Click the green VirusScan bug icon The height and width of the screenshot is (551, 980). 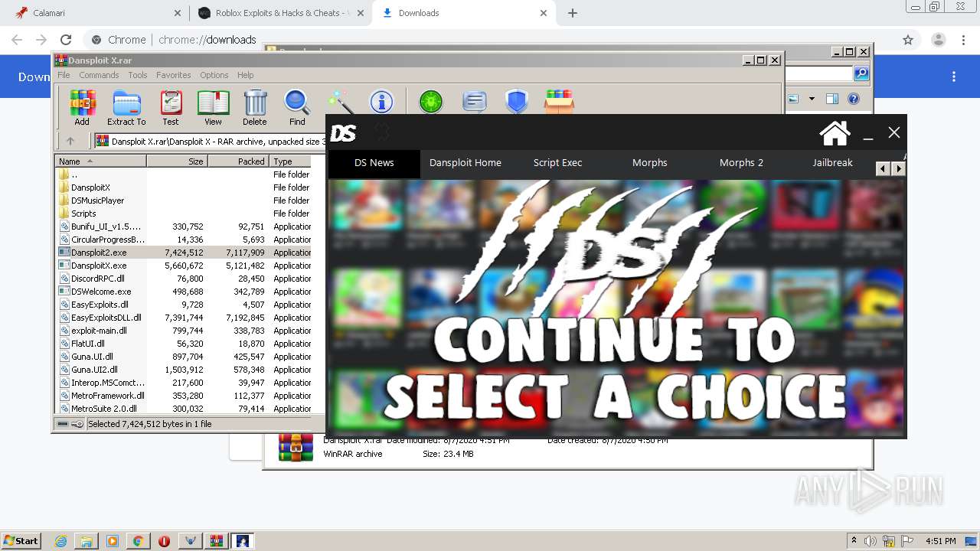431,102
